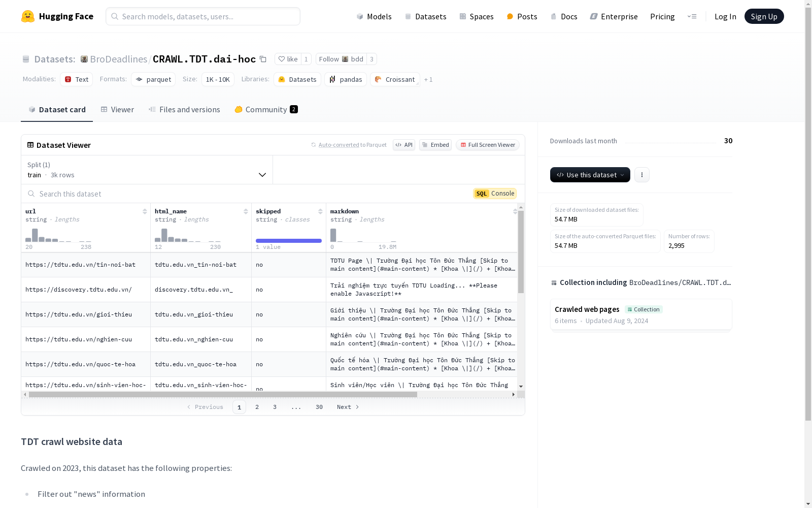Click the url lengths histogram

58,235
